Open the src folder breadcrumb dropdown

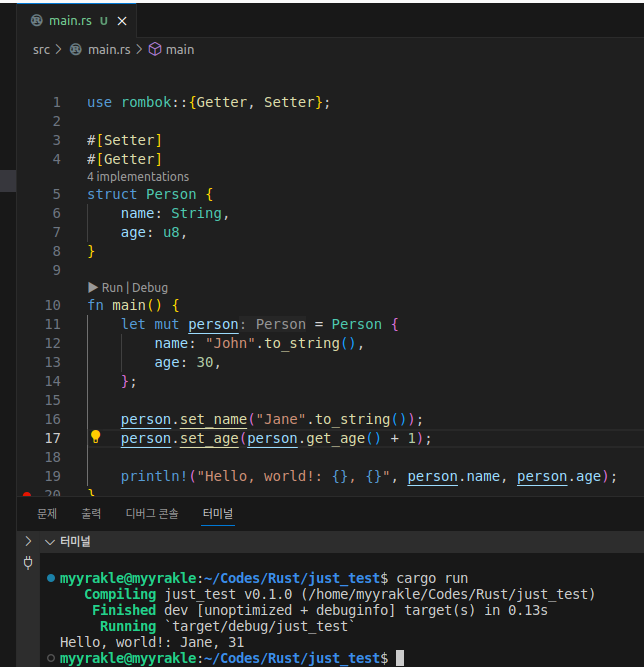click(41, 49)
